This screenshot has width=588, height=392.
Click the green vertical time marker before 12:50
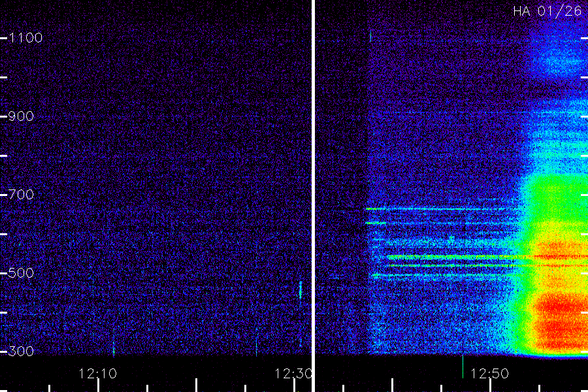pos(463,366)
